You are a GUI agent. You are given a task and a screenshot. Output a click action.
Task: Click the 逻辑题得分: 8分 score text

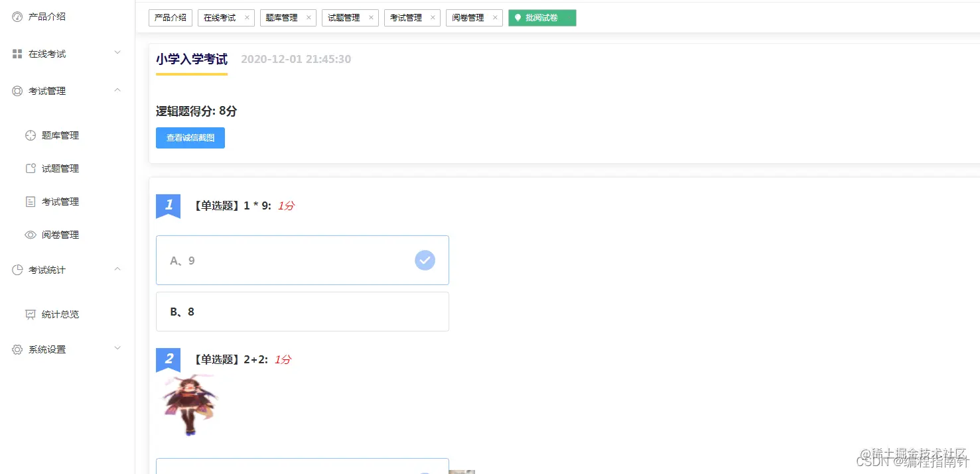pos(196,111)
